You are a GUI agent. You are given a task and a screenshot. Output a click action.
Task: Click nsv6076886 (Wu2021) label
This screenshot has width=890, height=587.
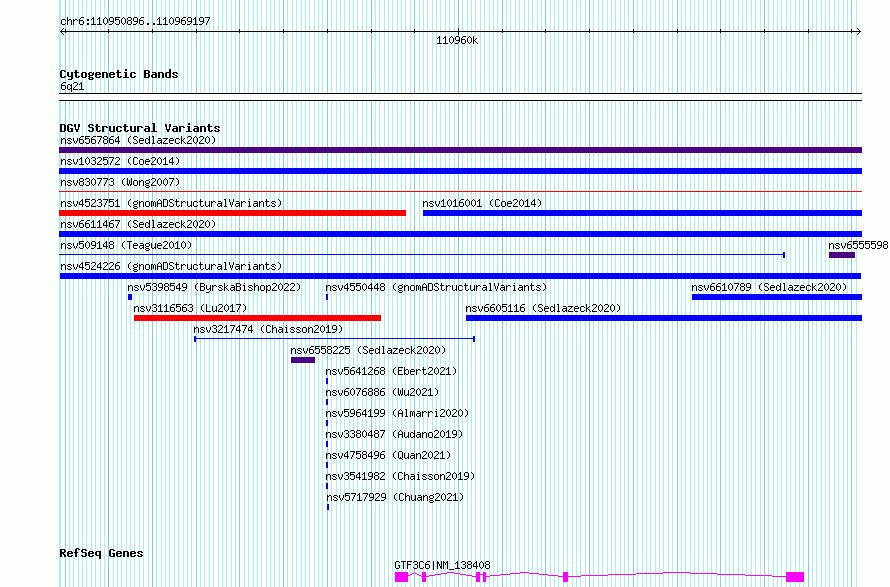(382, 392)
